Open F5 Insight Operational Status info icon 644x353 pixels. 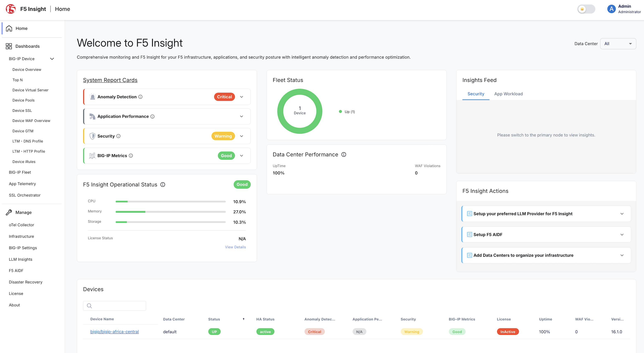163,184
